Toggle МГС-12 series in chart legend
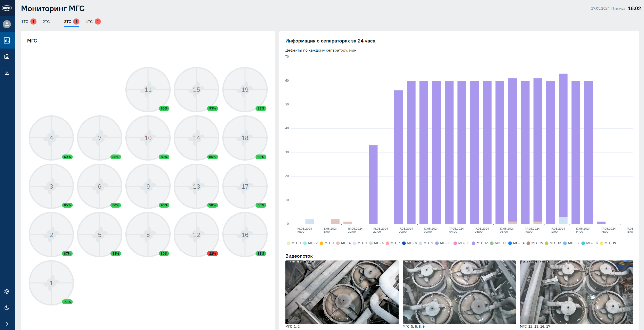The height and width of the screenshot is (330, 644). [x=480, y=243]
